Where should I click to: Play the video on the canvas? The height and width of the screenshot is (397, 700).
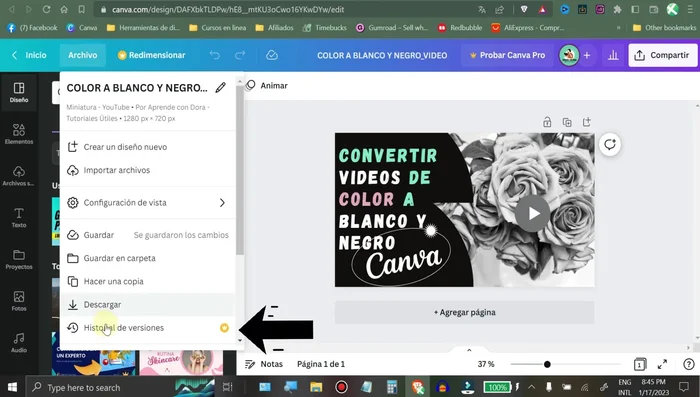532,213
